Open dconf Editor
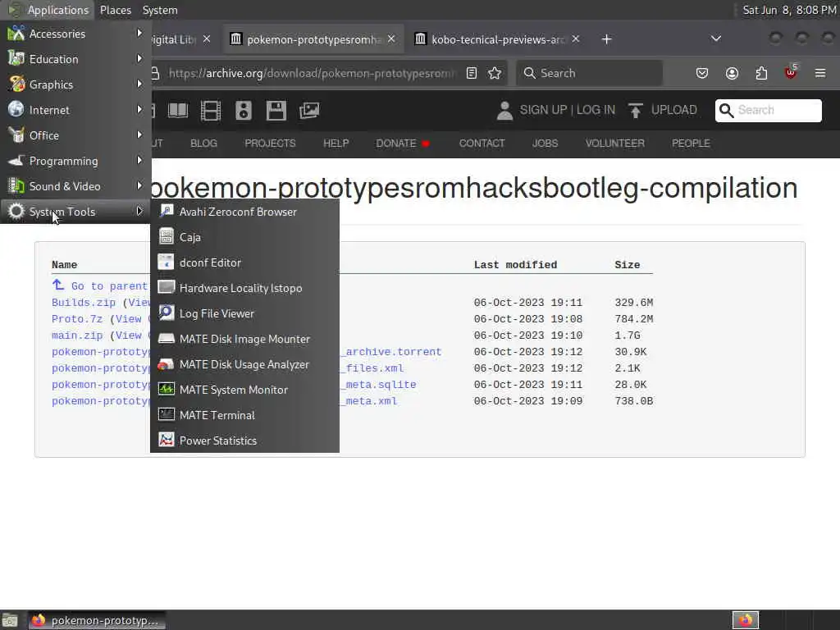840x630 pixels. click(x=244, y=262)
